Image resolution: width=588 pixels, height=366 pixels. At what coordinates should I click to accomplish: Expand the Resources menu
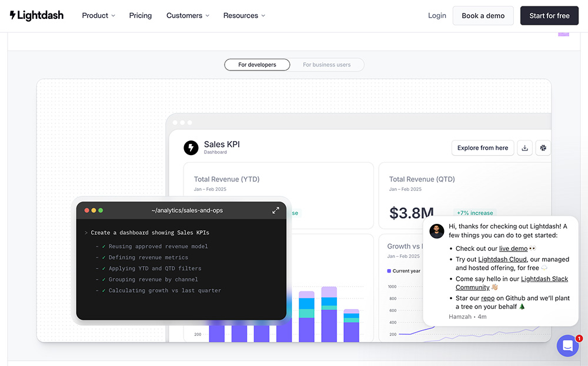(x=244, y=15)
